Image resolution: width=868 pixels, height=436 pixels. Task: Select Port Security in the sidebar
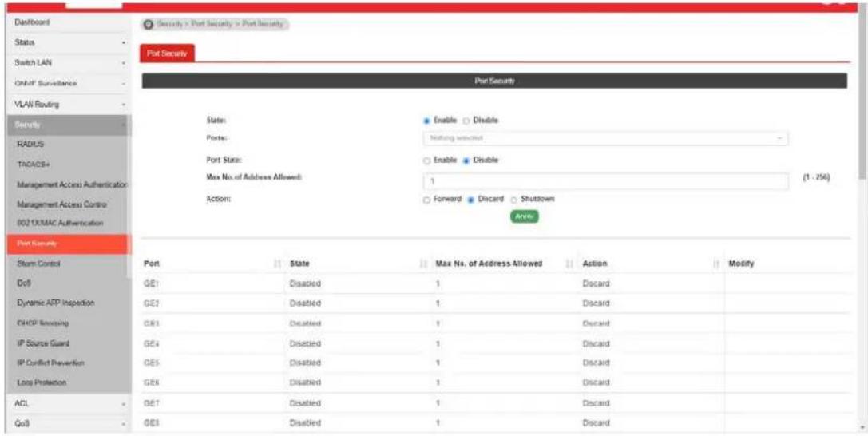pos(67,244)
